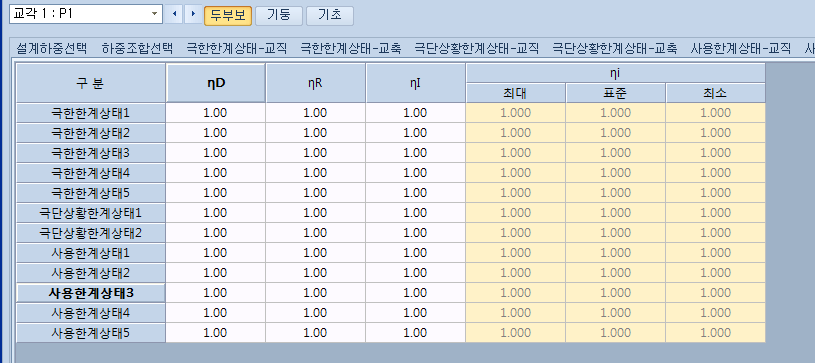The width and height of the screenshot is (815, 363).
Task: Click 최대 cell for 극한한계상태1
Action: pyautogui.click(x=516, y=113)
